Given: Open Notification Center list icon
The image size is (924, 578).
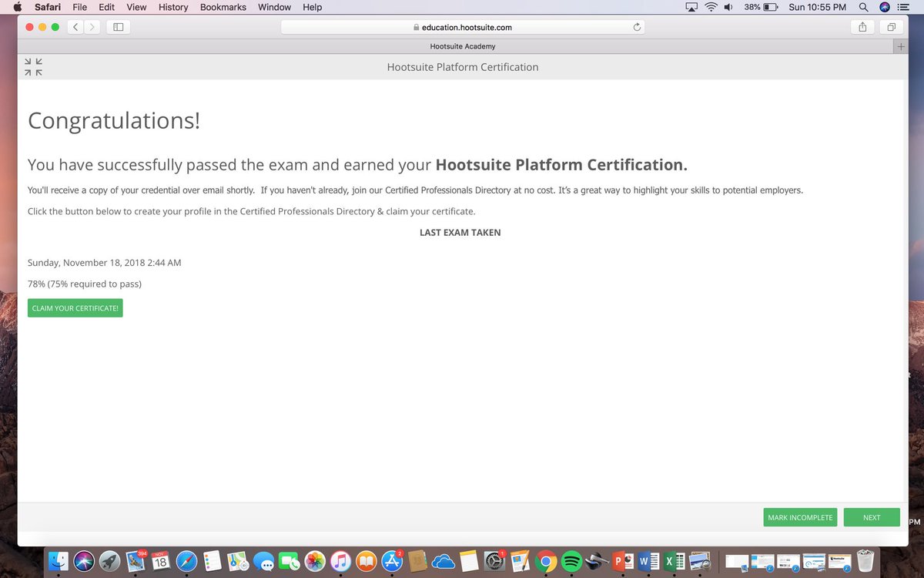Looking at the screenshot, I should [x=904, y=7].
